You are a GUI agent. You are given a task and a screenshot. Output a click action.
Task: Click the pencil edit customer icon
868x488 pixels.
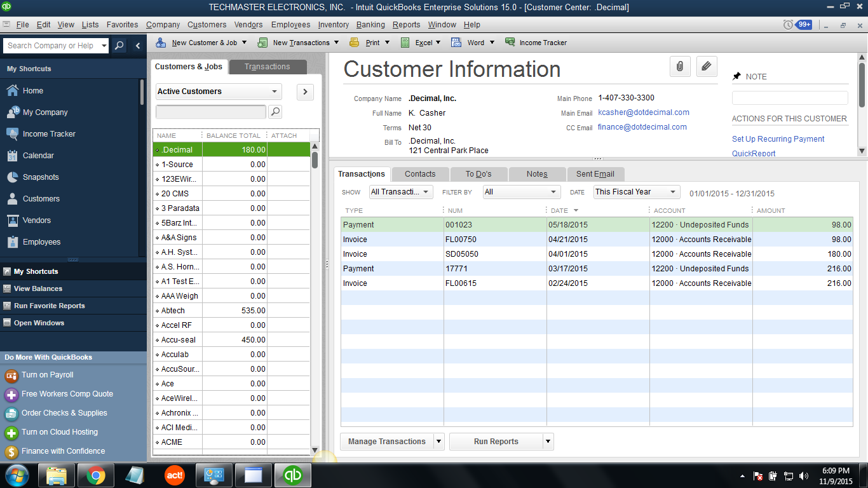click(707, 66)
